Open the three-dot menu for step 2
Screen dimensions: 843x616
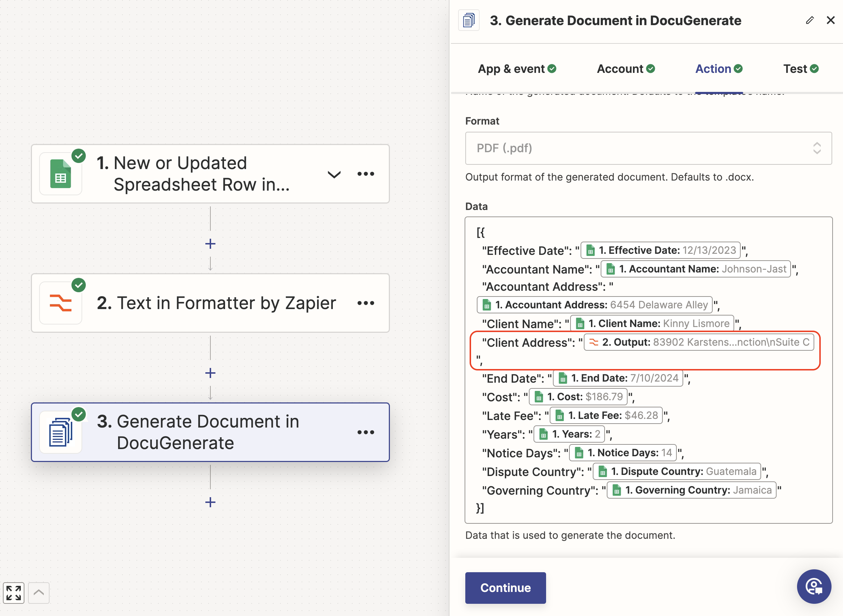click(x=365, y=303)
